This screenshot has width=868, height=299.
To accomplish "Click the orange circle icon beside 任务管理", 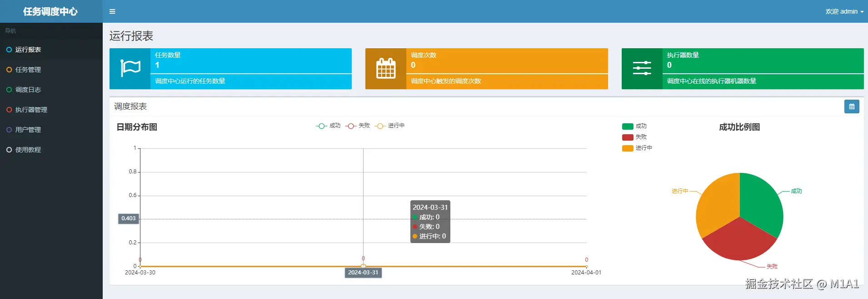I will click(9, 70).
